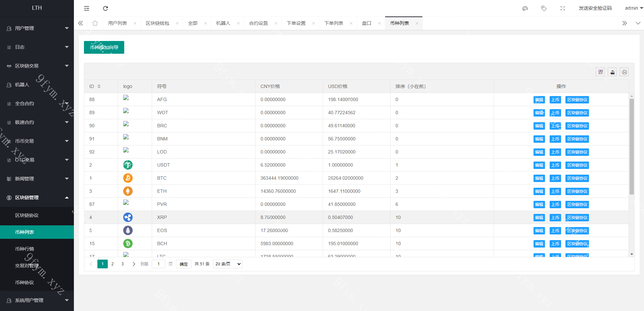Switch to 下单列表 tab

334,23
